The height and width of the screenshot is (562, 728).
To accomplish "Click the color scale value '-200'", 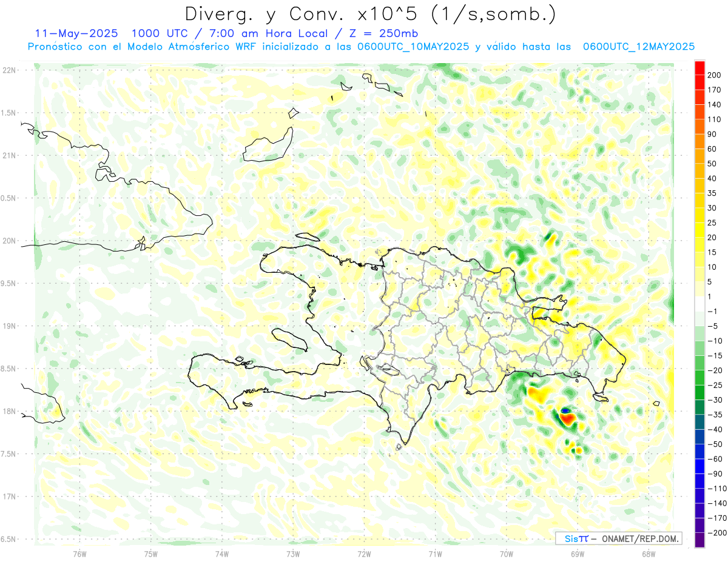I will tap(716, 532).
